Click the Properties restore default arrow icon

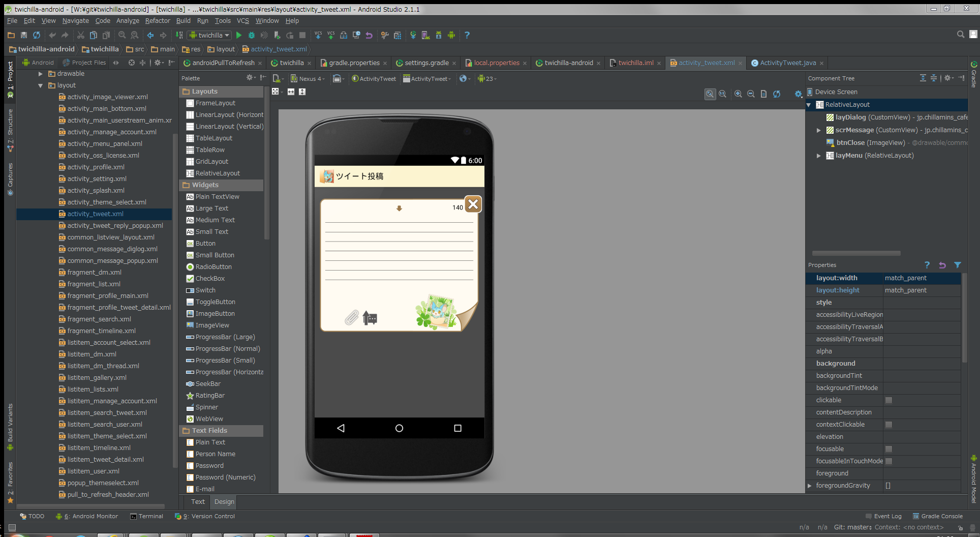[x=942, y=265]
